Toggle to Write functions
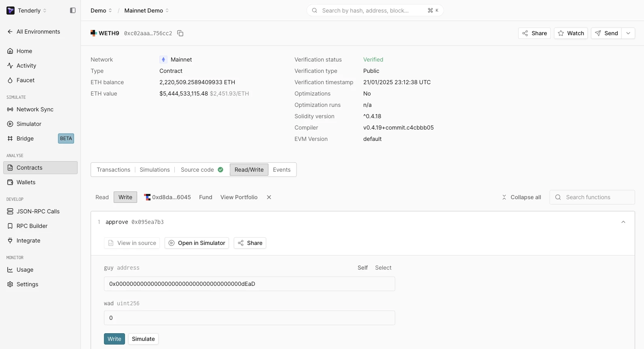 click(125, 197)
